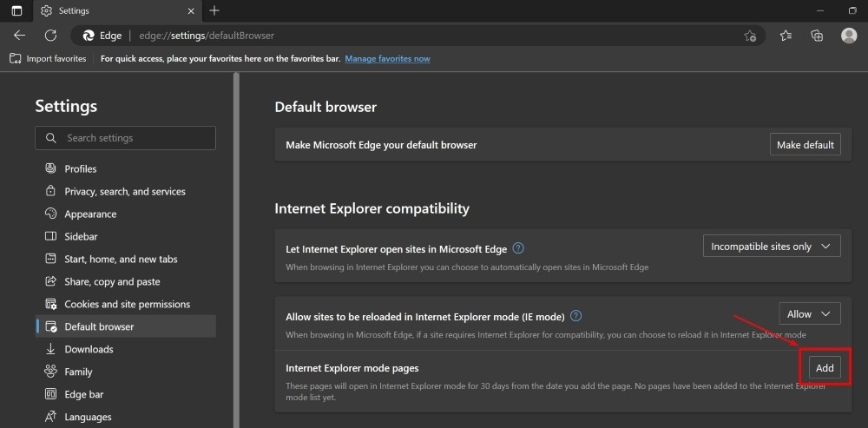868x428 pixels.
Task: Add this page to favorites star icon
Action: (750, 36)
